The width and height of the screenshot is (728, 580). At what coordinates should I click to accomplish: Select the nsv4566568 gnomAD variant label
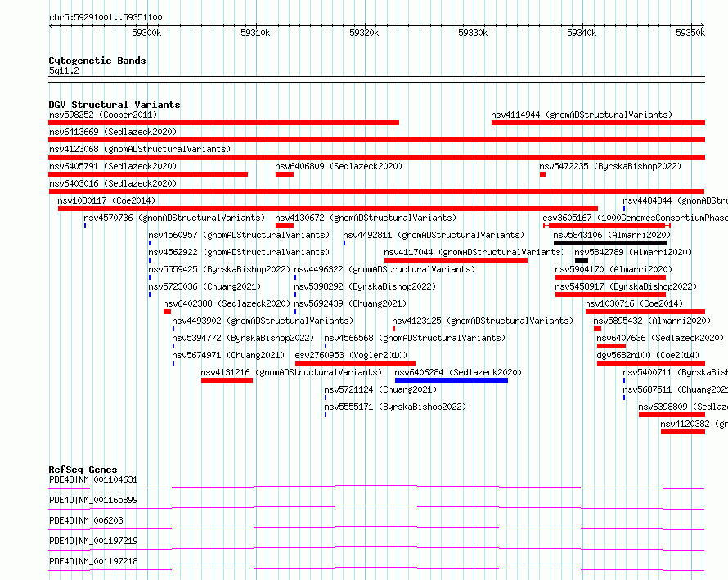(x=415, y=338)
